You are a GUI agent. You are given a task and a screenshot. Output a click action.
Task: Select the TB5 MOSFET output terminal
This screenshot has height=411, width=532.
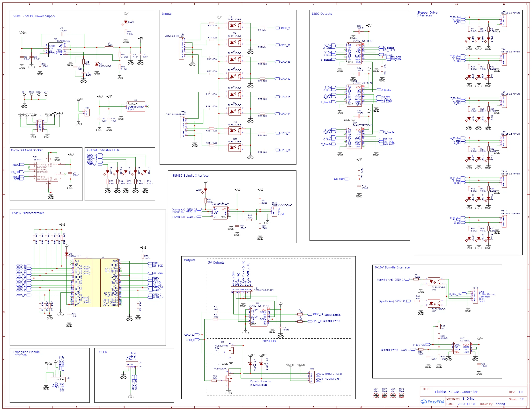[x=312, y=377]
